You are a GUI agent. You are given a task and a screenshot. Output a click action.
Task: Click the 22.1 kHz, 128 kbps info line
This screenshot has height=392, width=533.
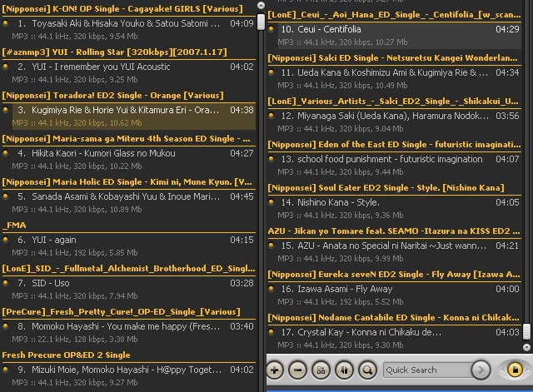pyautogui.click(x=75, y=340)
